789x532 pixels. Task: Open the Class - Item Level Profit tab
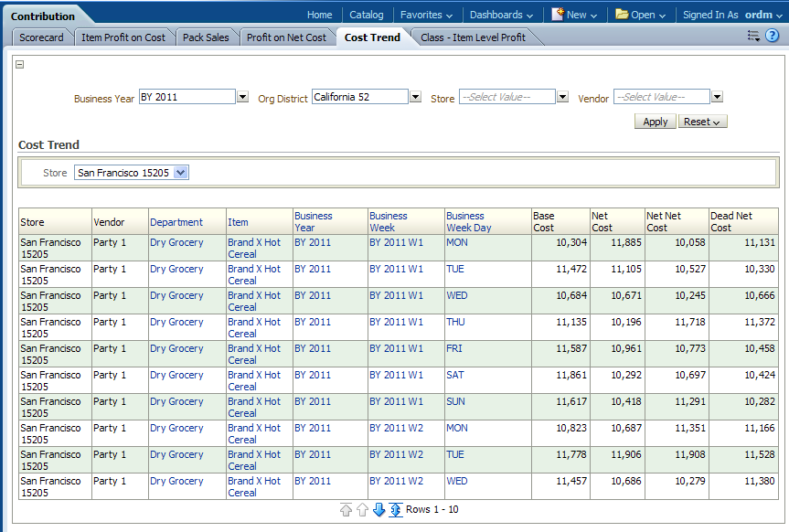pyautogui.click(x=473, y=37)
